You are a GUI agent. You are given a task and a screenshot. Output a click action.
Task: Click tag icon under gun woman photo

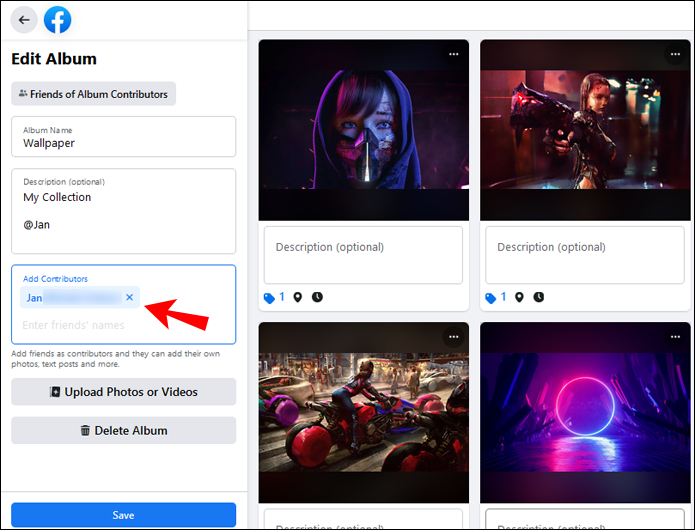tap(491, 298)
